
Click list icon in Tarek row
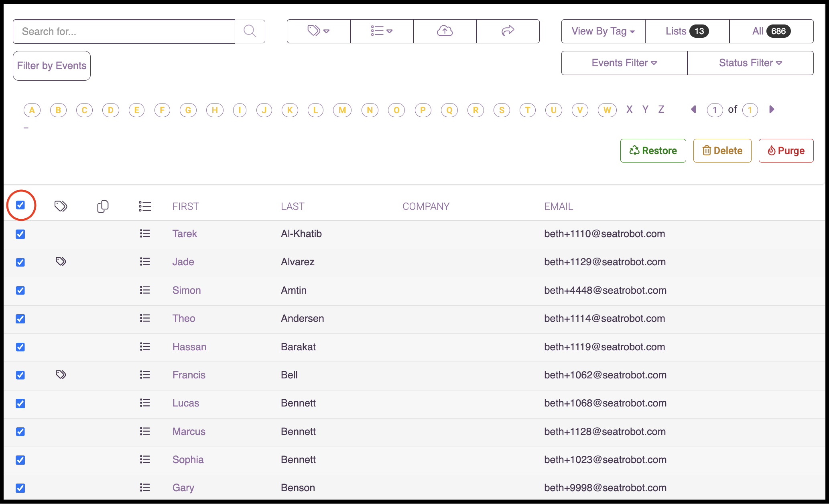pyautogui.click(x=145, y=234)
